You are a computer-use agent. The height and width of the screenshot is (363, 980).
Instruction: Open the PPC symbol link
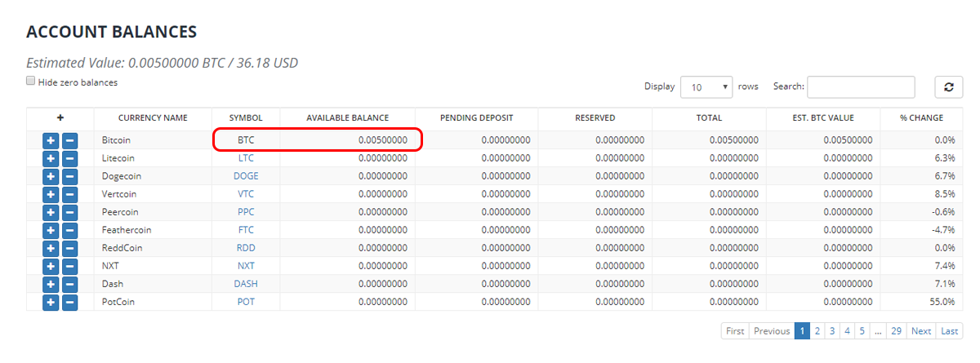click(246, 212)
